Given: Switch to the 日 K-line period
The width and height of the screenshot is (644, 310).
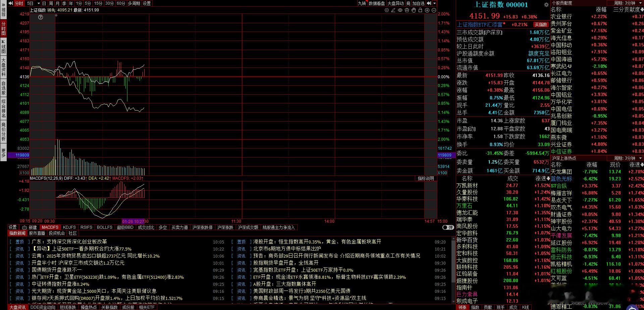Looking at the screenshot, I should (x=44, y=3).
